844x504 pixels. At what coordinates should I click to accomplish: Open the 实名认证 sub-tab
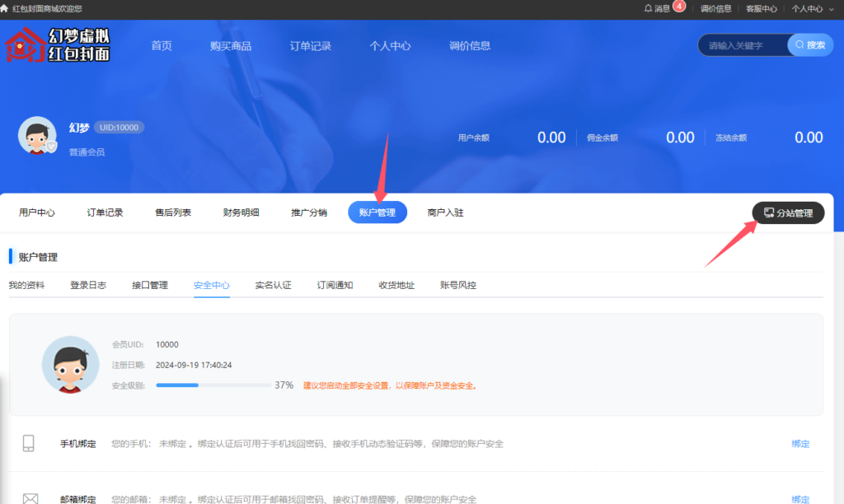273,285
